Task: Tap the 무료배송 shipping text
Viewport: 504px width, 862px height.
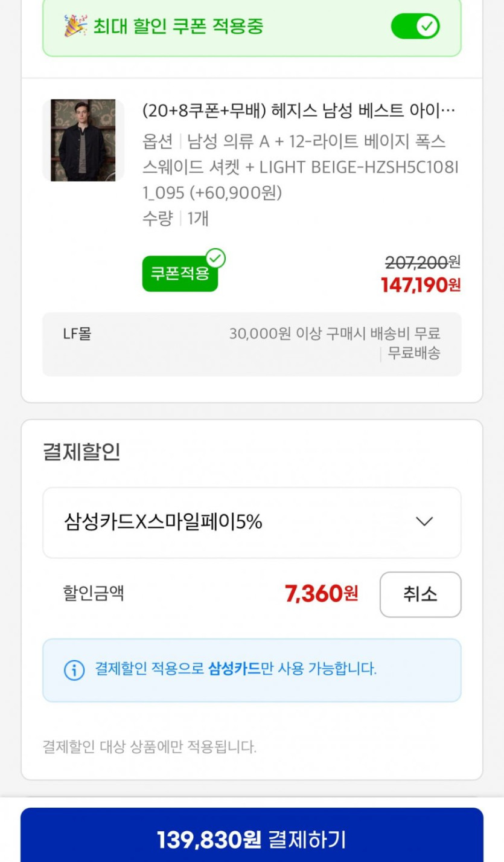Action: point(413,353)
